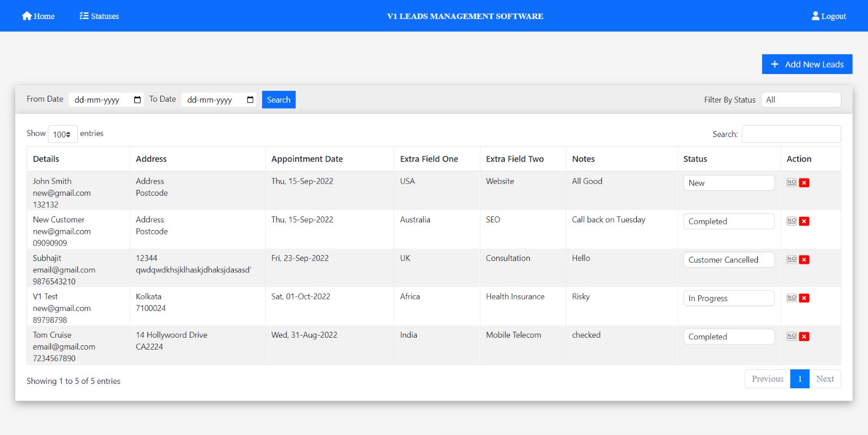The width and height of the screenshot is (868, 435).
Task: Delete John Smith lead with red X
Action: coord(804,183)
